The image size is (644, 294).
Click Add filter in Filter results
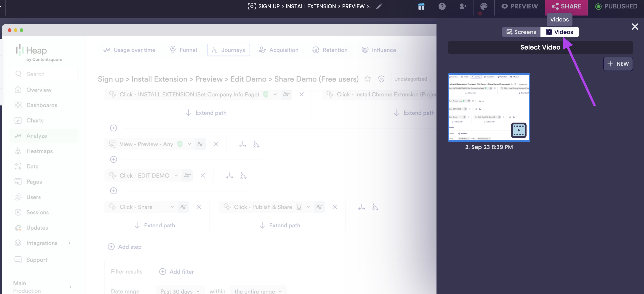point(176,272)
